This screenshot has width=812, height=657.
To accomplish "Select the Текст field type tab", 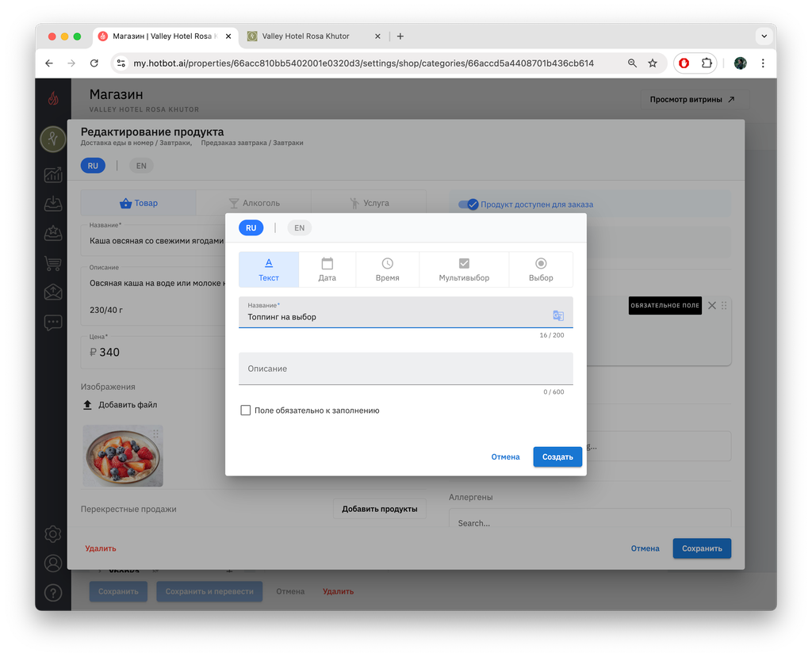I will (x=269, y=269).
